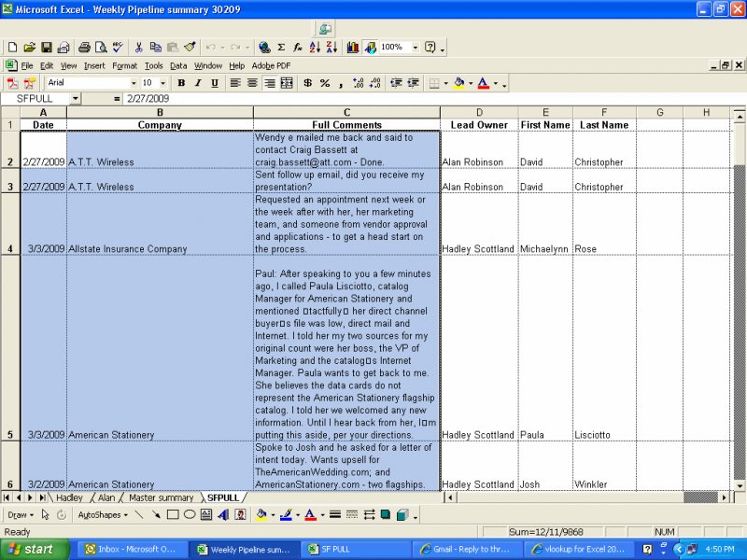Cut selection with the scissors icon

[x=138, y=48]
